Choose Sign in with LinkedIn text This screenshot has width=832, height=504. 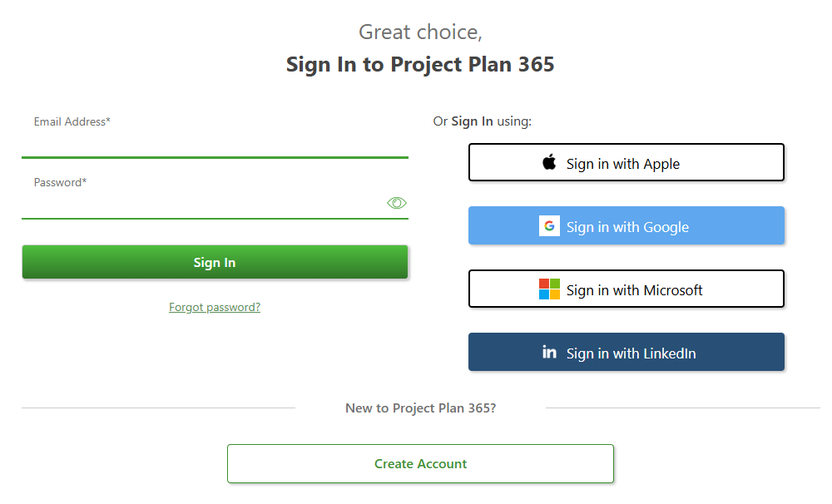631,353
